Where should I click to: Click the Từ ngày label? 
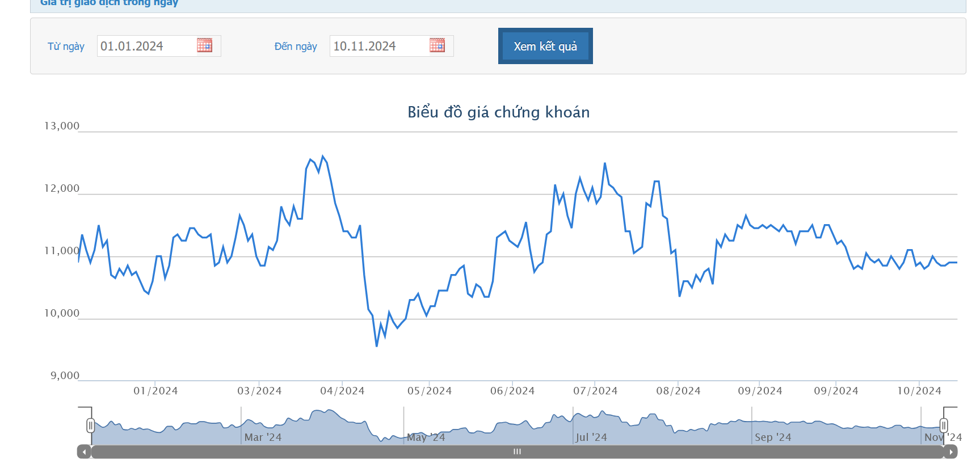coord(66,47)
